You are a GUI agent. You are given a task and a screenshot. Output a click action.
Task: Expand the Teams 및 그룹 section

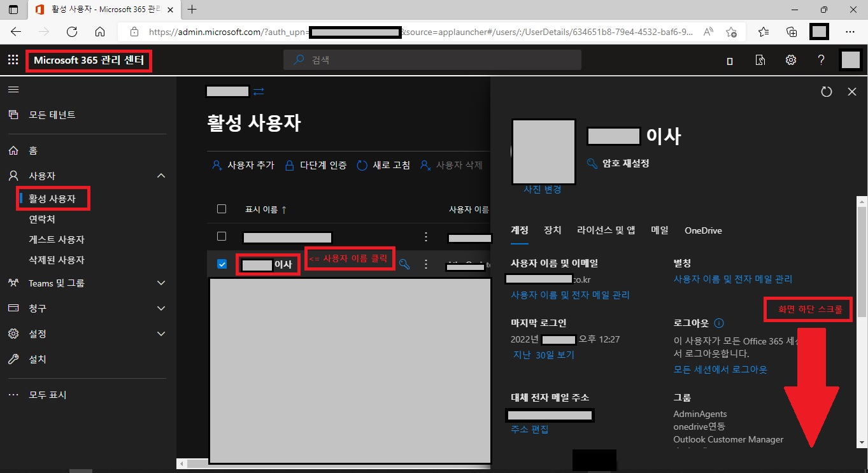(161, 283)
